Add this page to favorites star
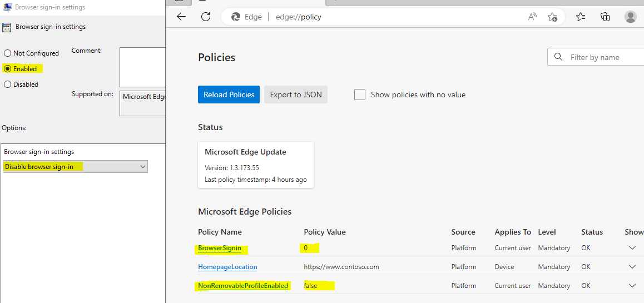Screen dimensions: 644x303 pyautogui.click(x=552, y=17)
